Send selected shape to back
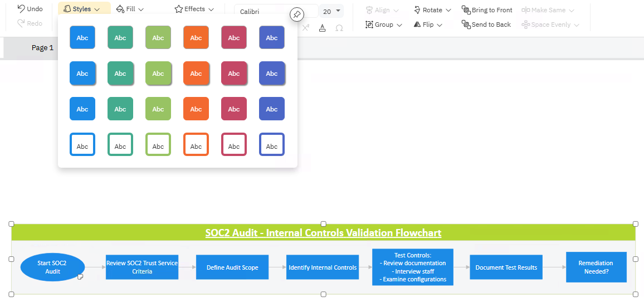 (x=486, y=25)
